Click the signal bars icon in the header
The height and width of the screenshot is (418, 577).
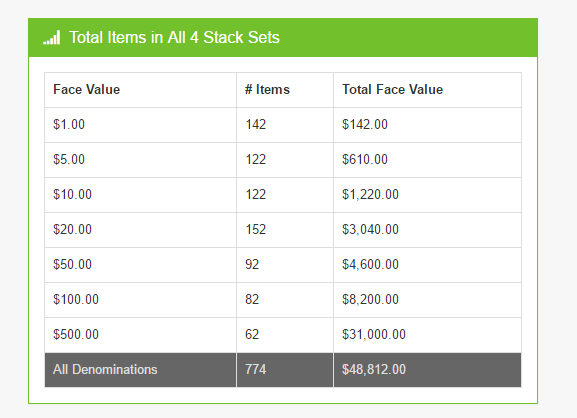[x=52, y=38]
